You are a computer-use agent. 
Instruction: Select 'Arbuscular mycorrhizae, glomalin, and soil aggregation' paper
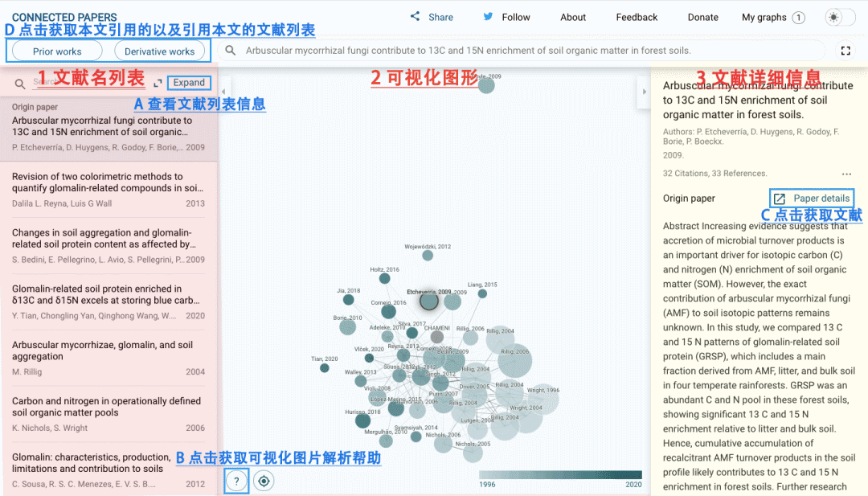[x=108, y=359]
